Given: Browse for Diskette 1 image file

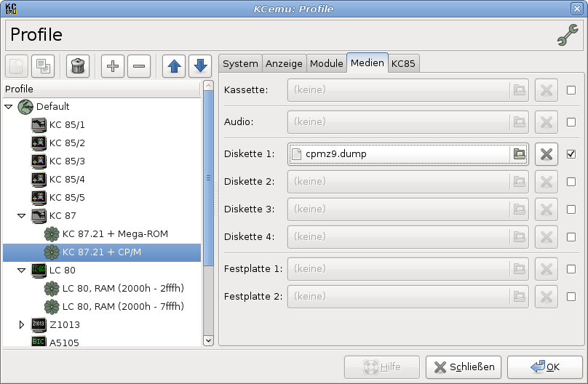Looking at the screenshot, I should pos(520,154).
